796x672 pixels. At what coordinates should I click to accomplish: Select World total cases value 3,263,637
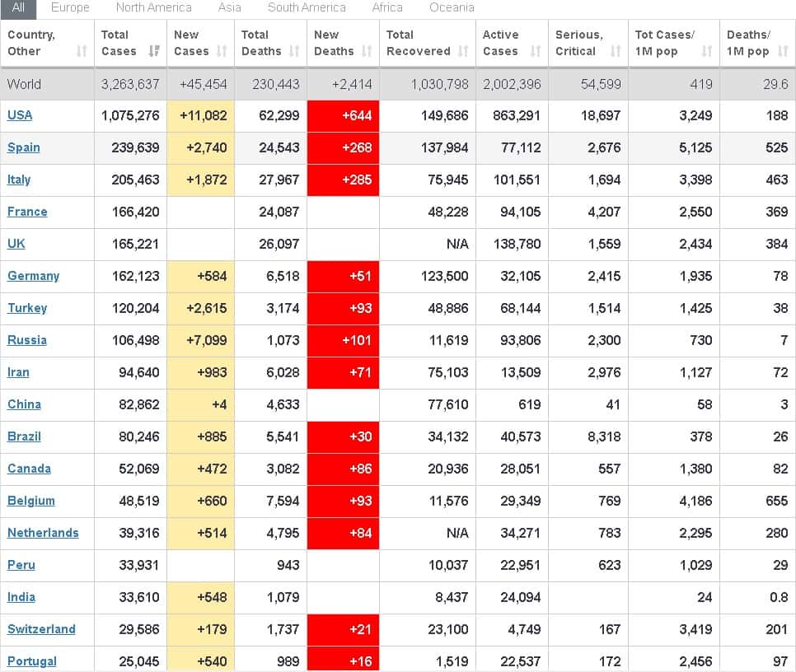pyautogui.click(x=130, y=84)
